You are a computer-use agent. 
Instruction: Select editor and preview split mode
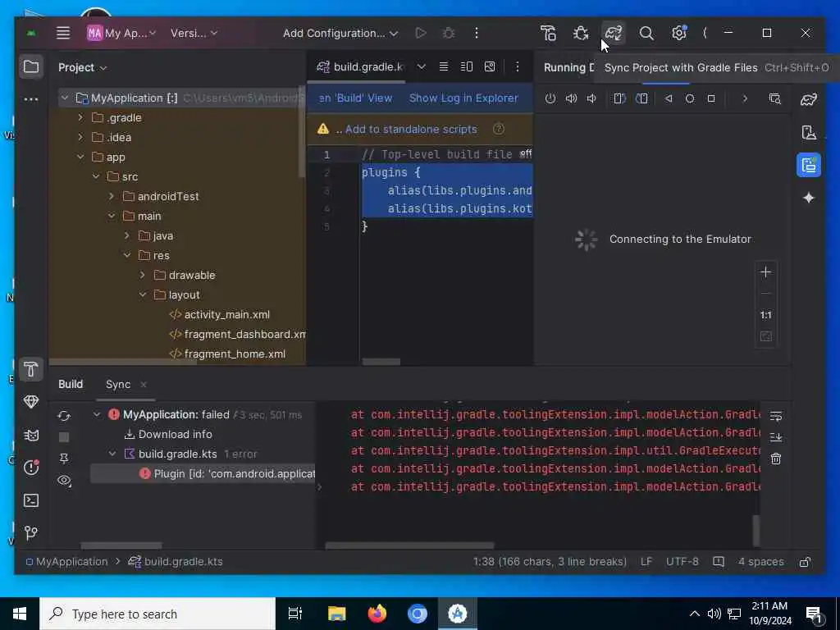click(x=467, y=67)
